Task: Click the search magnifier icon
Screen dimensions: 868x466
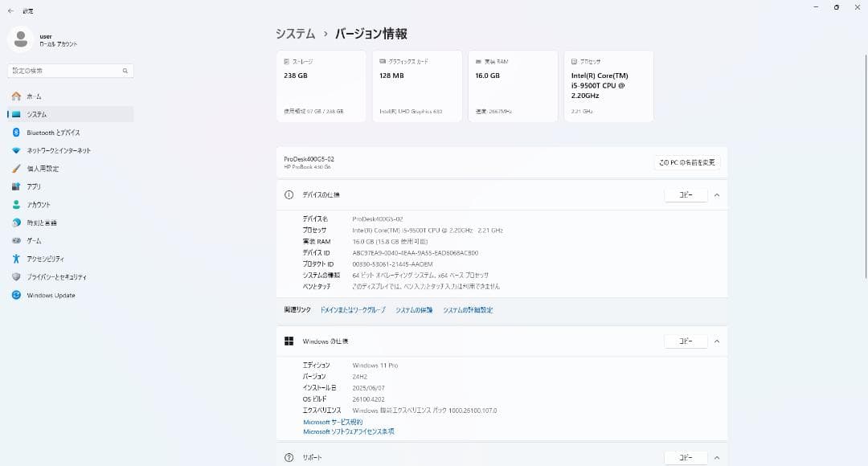Action: (x=125, y=71)
